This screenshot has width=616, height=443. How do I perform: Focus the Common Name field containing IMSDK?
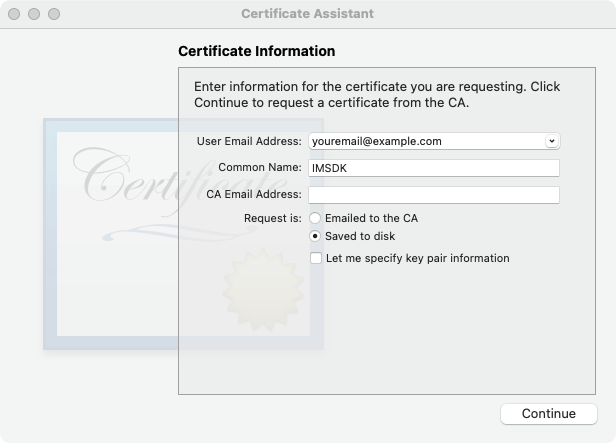tap(434, 168)
